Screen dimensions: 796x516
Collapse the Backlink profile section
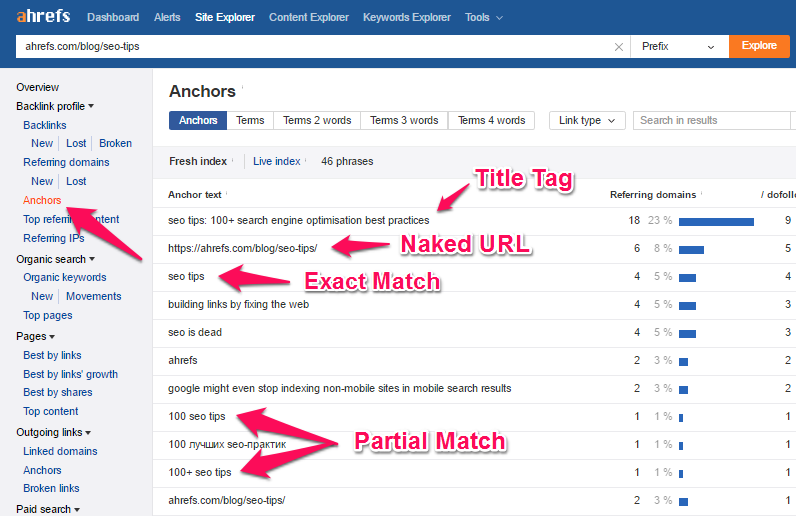(55, 106)
